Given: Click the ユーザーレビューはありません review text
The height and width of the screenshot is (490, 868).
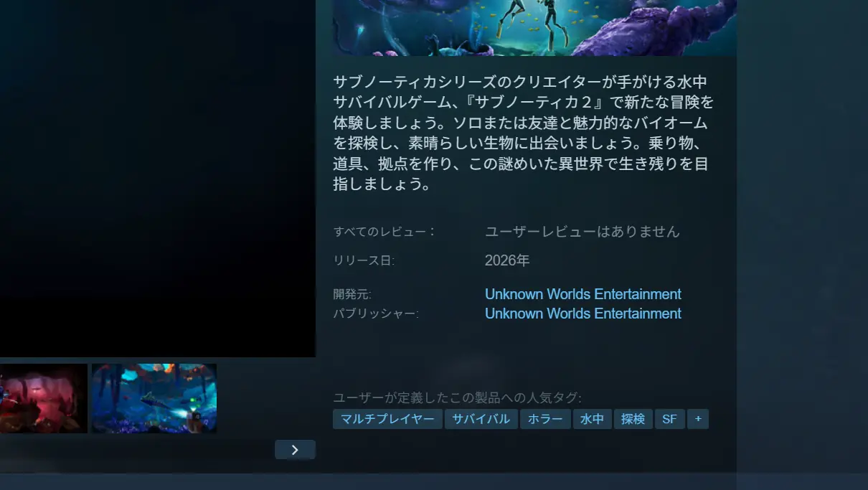Looking at the screenshot, I should pos(583,231).
